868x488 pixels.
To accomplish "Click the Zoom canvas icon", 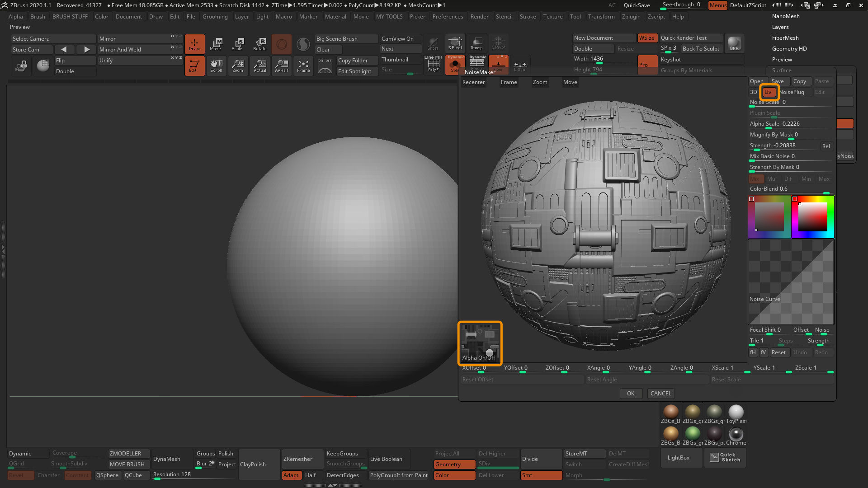I will pyautogui.click(x=238, y=66).
